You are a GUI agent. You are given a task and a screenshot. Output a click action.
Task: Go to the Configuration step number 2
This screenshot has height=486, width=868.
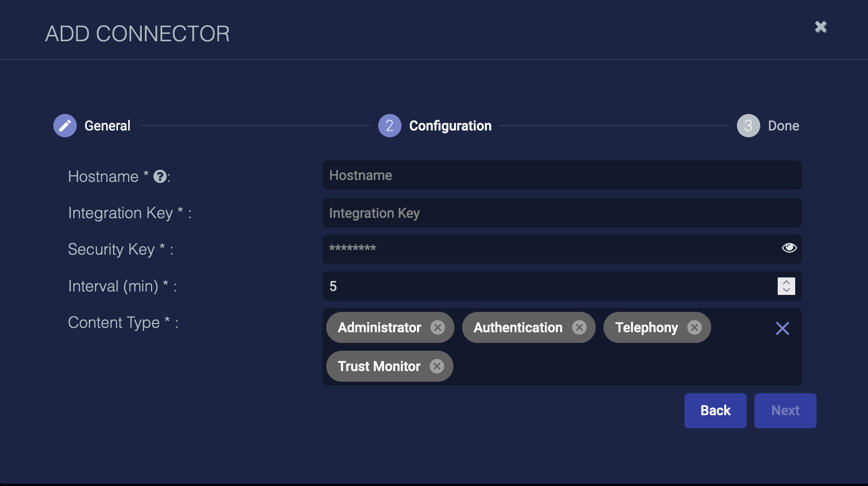tap(389, 126)
